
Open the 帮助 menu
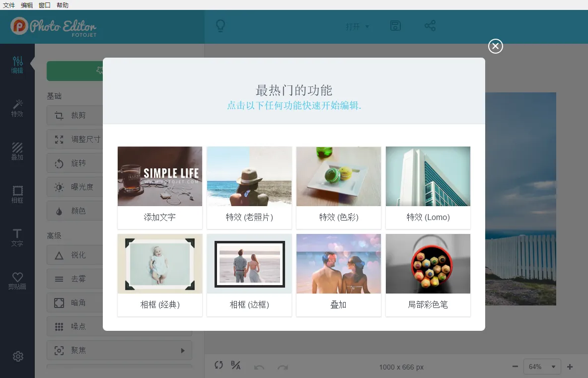point(63,5)
